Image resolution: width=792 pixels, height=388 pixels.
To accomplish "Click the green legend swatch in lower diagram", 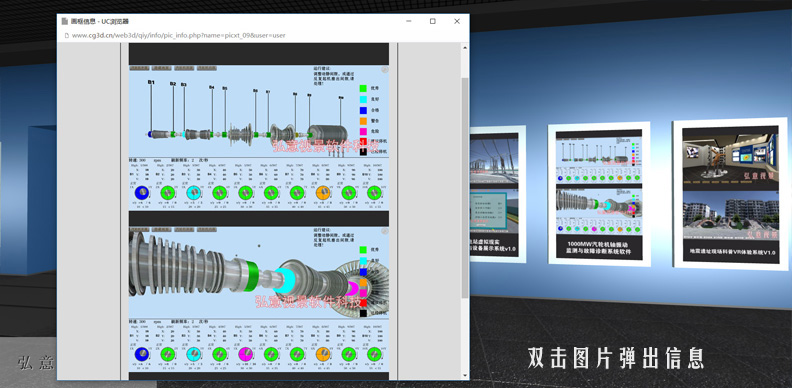I will [x=363, y=250].
